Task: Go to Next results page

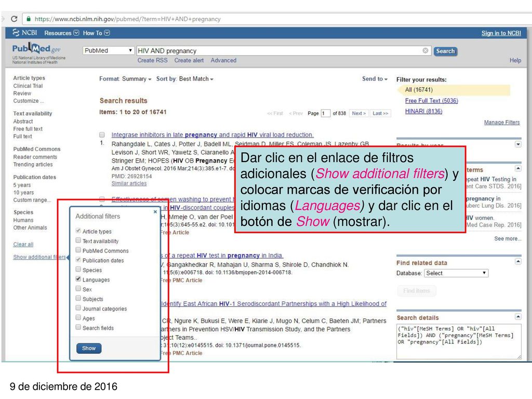Action: (359, 113)
